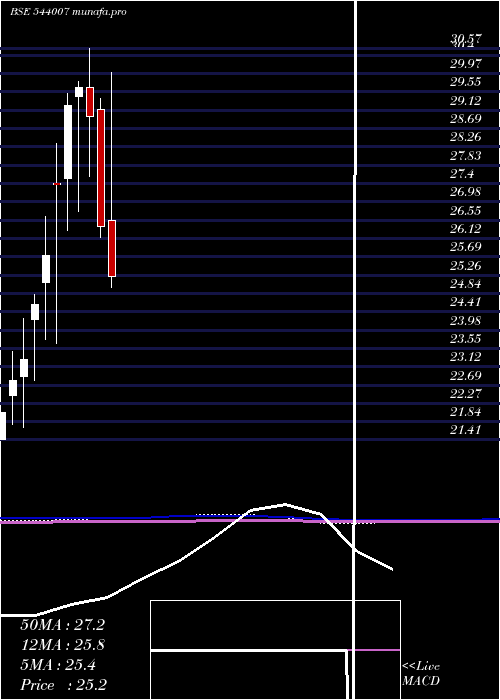Viewport: 500px width, 700px height.
Task: Click the 25.26 price axis label
Action: pos(466,266)
